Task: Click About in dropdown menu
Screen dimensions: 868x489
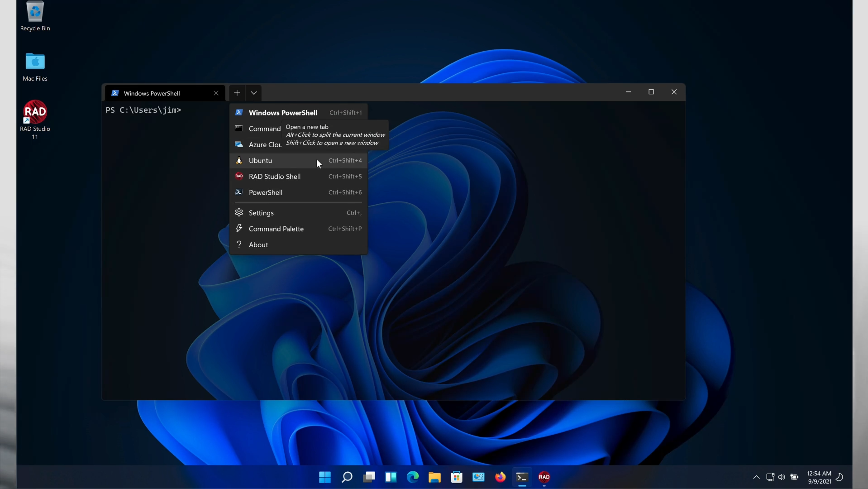Action: tap(298, 244)
